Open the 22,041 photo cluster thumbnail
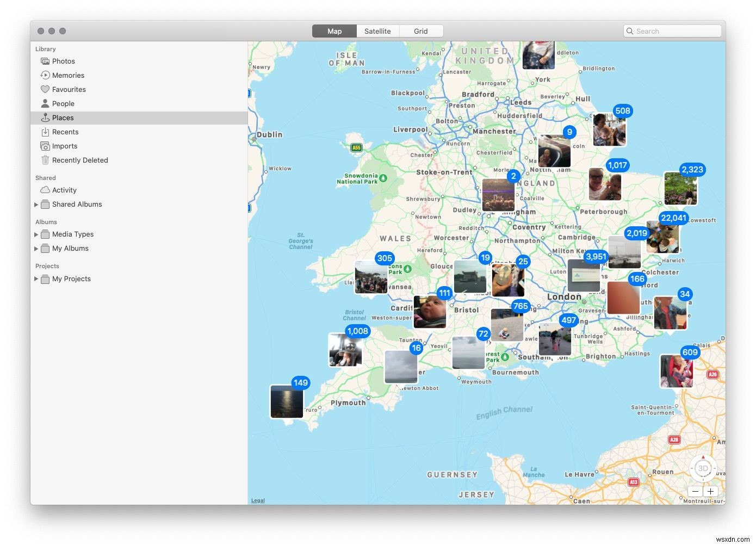Screen dimensions: 756x545 pos(662,237)
